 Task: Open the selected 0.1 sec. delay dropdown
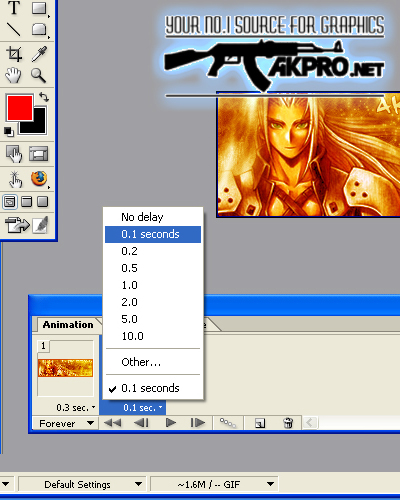(143, 408)
